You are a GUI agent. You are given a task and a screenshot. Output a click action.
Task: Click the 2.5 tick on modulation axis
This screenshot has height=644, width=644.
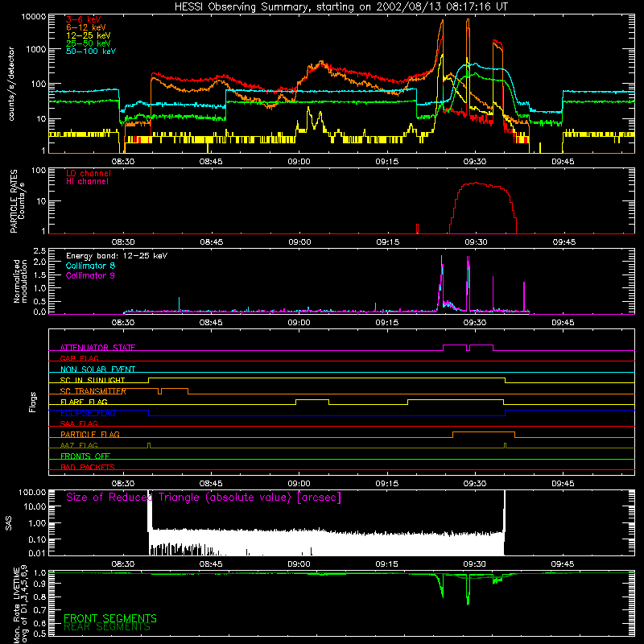[x=39, y=251]
